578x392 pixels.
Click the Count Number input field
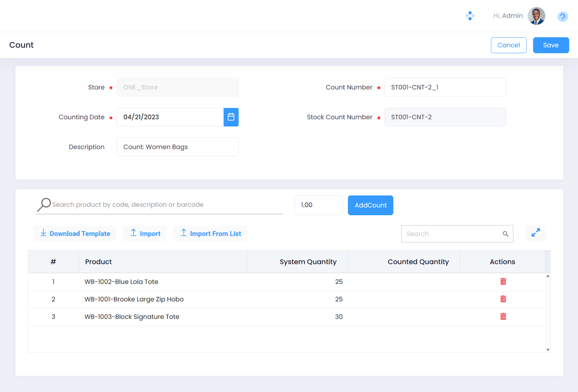pyautogui.click(x=445, y=87)
